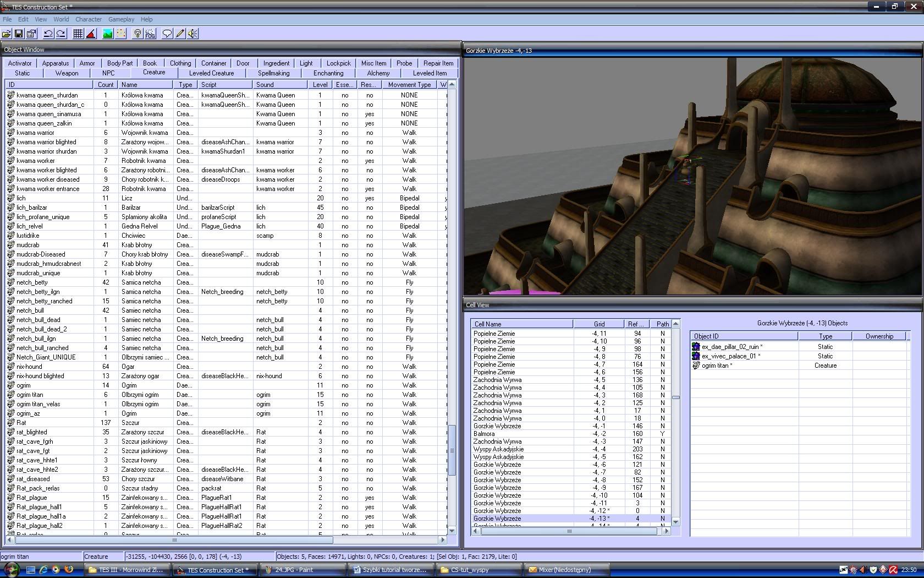This screenshot has width=924, height=578.
Task: Select "ogrim titan *" in the cell objects list
Action: pyautogui.click(x=799, y=366)
